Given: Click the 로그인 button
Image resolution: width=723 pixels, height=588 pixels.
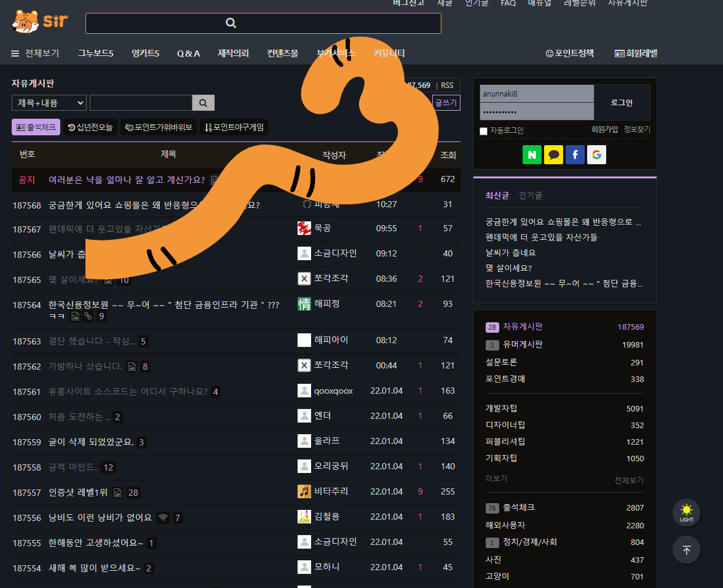Looking at the screenshot, I should point(622,103).
